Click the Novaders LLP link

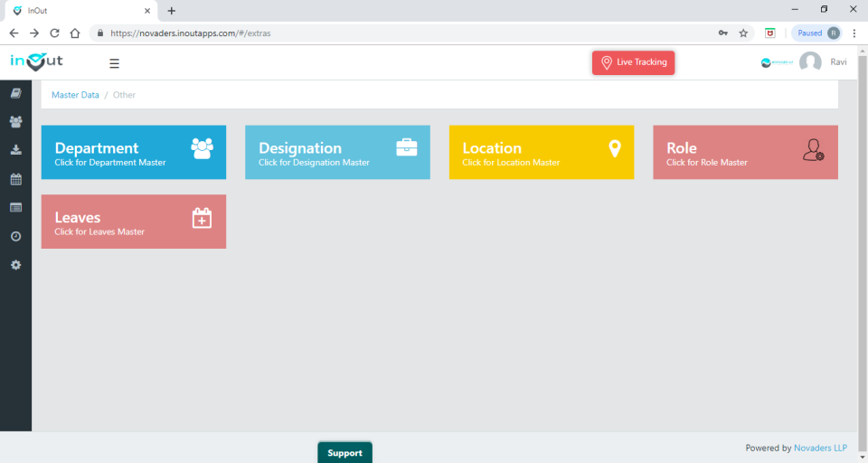(820, 448)
